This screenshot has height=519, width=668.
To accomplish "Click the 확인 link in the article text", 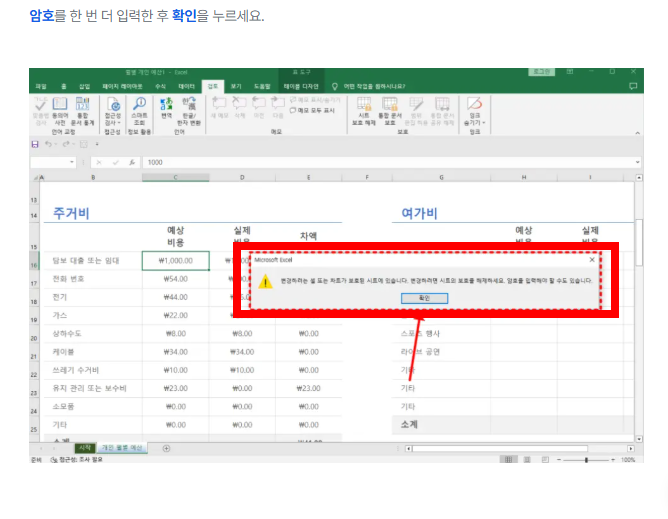I will coord(184,16).
